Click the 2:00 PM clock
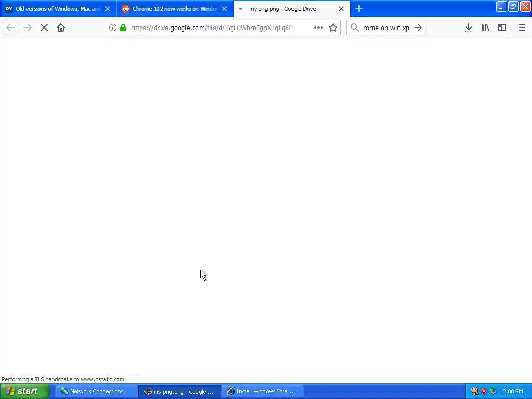The image size is (532, 399). (x=513, y=392)
